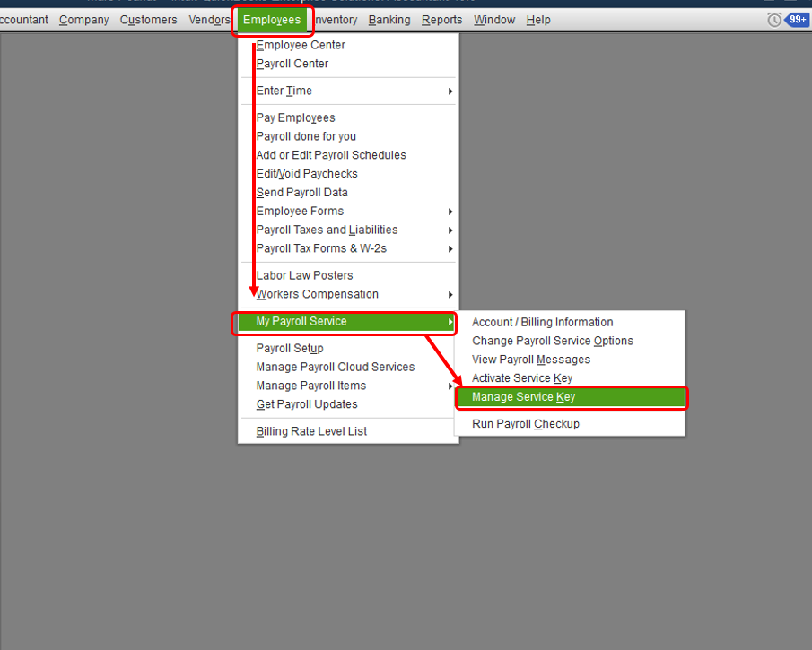
Task: Open the Reports menu
Action: [x=441, y=20]
